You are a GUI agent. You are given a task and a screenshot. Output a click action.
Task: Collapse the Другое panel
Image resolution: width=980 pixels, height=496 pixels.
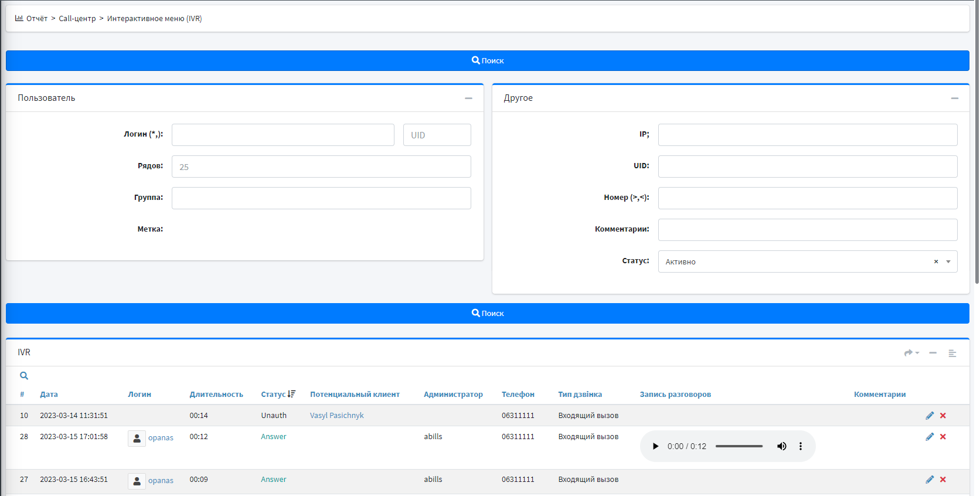(955, 98)
